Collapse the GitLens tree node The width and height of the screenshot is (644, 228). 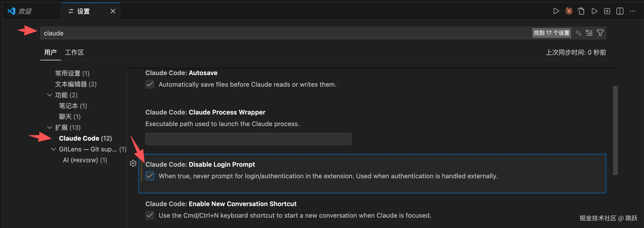[54, 149]
